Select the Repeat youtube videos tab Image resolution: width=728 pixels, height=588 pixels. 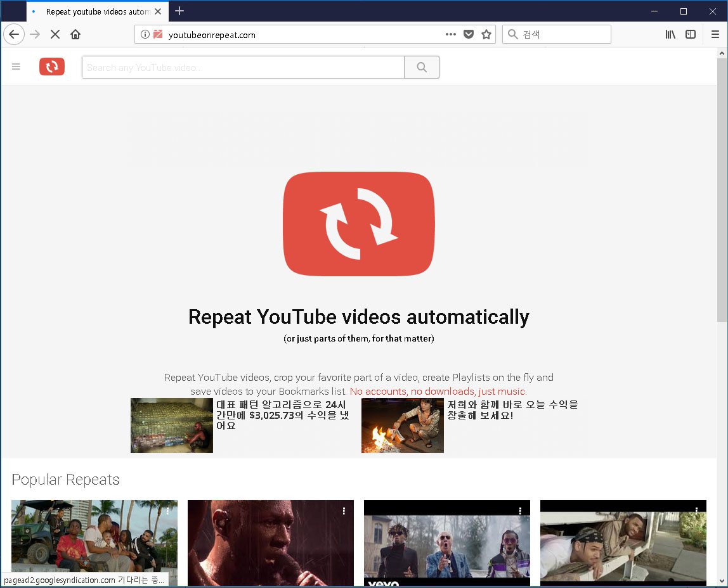coord(98,11)
